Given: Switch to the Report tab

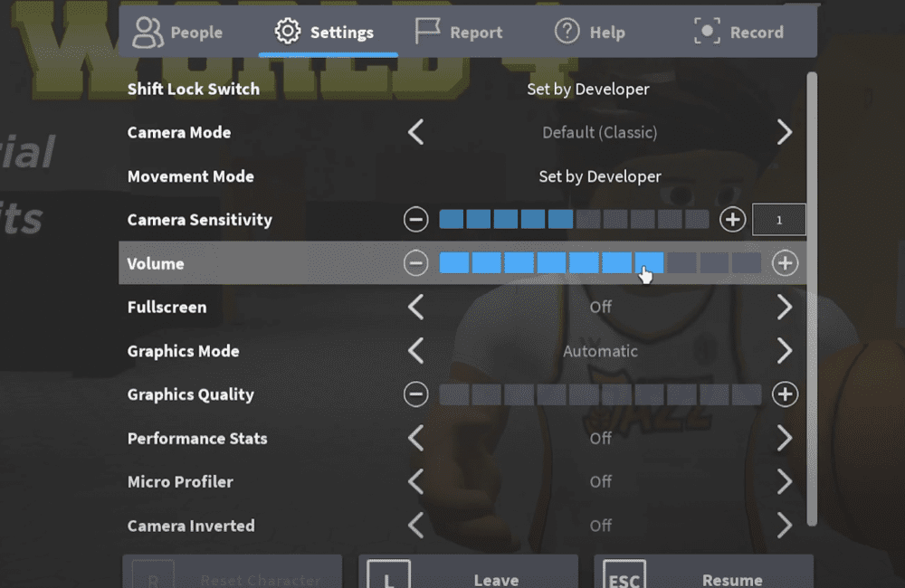Looking at the screenshot, I should coord(458,33).
